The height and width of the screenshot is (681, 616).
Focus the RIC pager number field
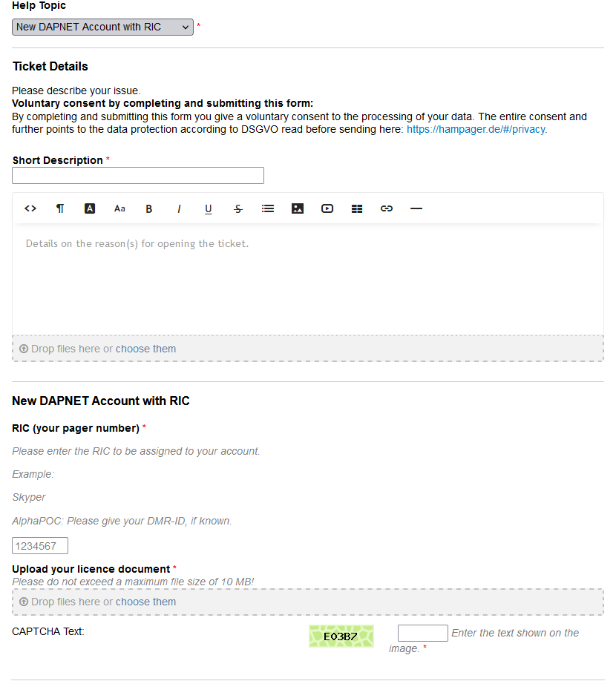click(x=40, y=546)
